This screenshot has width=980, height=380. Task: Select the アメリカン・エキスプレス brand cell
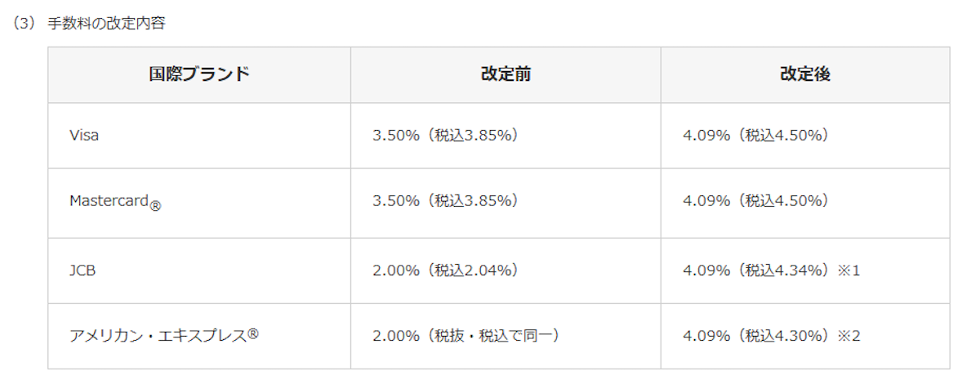(199, 336)
